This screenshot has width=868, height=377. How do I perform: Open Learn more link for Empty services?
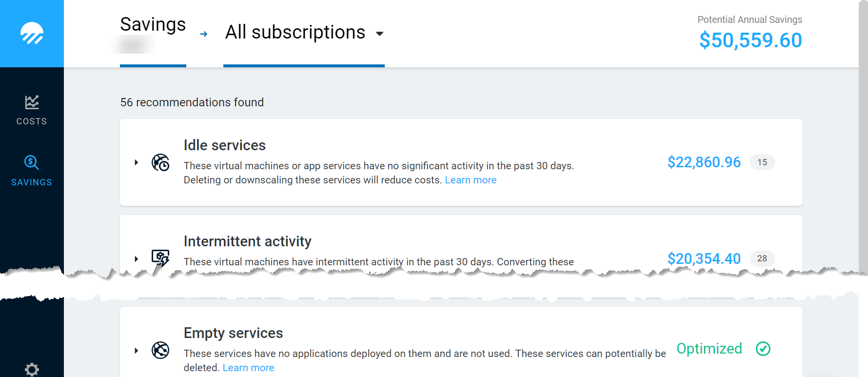click(248, 368)
